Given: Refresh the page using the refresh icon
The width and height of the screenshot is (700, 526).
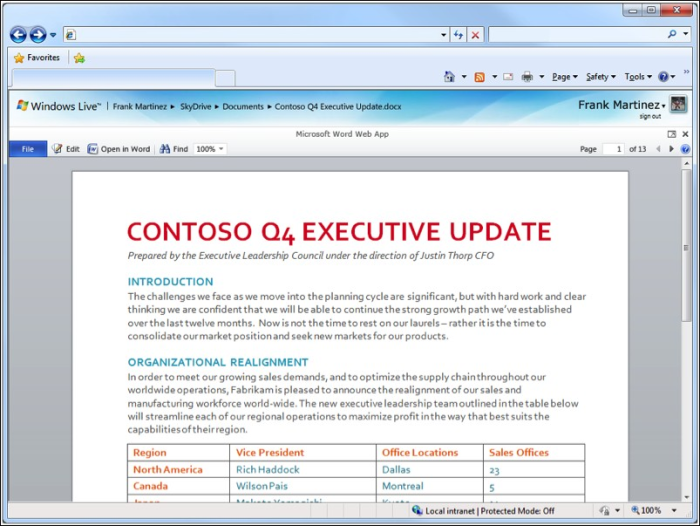Looking at the screenshot, I should pos(458,35).
